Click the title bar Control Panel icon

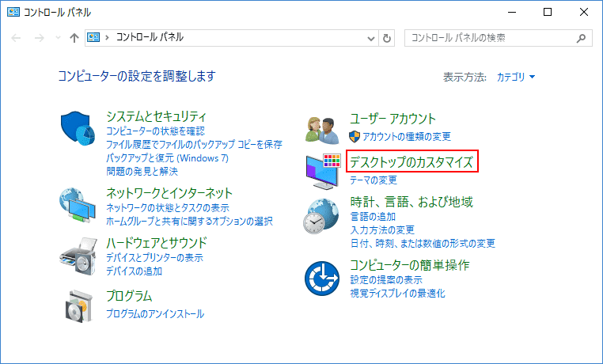13,12
